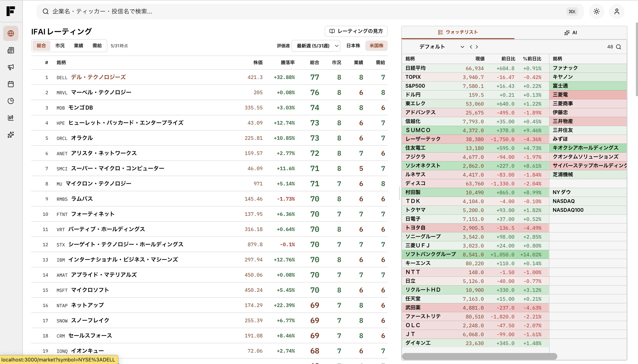Open the candlestick chart sidebar icon
The width and height of the screenshot is (638, 364).
tap(11, 118)
